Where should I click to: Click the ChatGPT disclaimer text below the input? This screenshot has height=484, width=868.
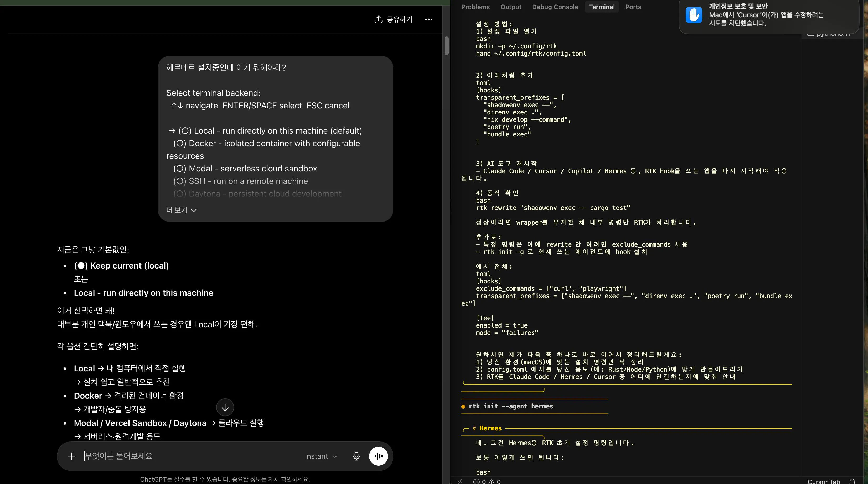point(225,479)
